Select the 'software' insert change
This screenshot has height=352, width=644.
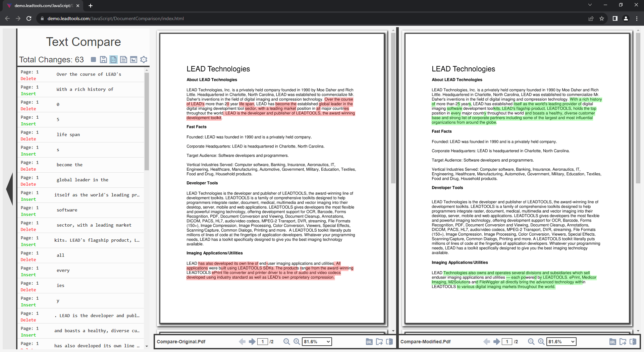point(81,210)
